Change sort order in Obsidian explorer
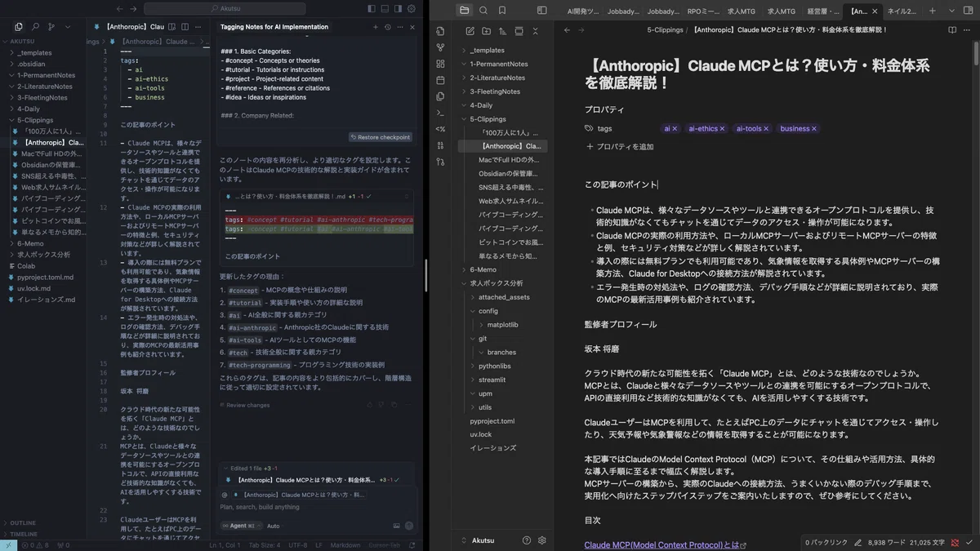The image size is (980, 551). pos(503,31)
